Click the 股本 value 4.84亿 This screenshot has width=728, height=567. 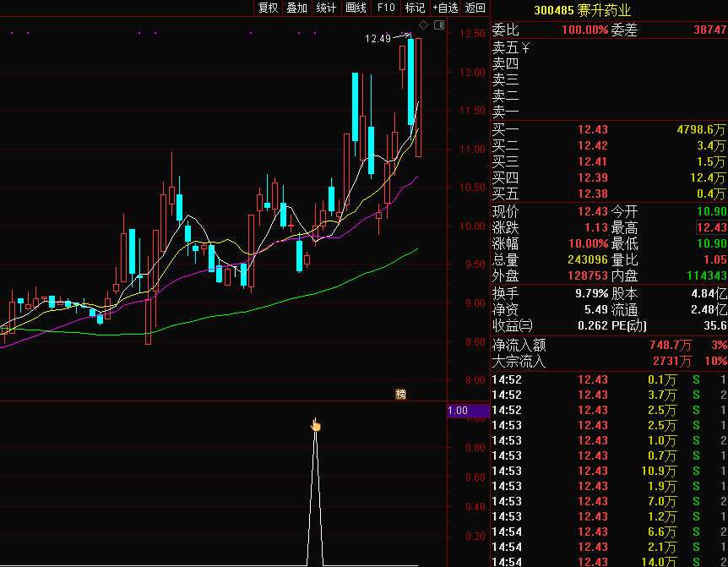709,293
